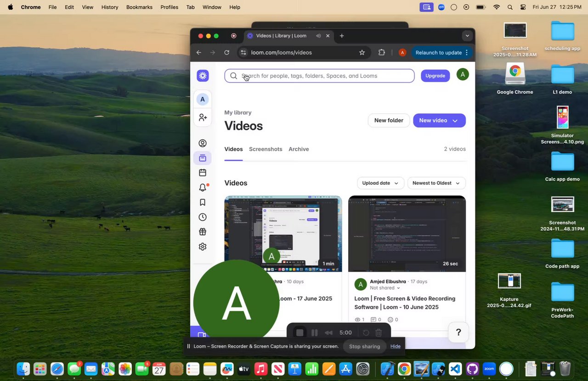The image size is (588, 381).
Task: Open the Meetings calendar icon in sidebar
Action: pyautogui.click(x=203, y=173)
